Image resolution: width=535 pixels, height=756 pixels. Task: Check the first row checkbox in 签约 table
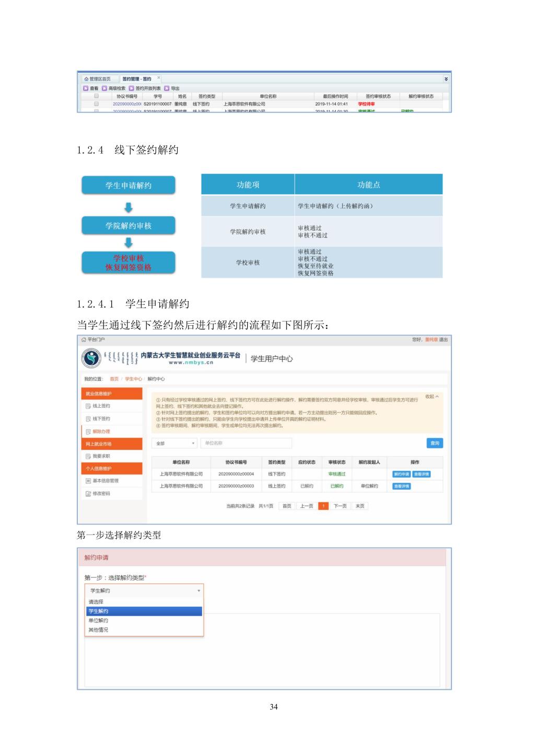(x=96, y=104)
